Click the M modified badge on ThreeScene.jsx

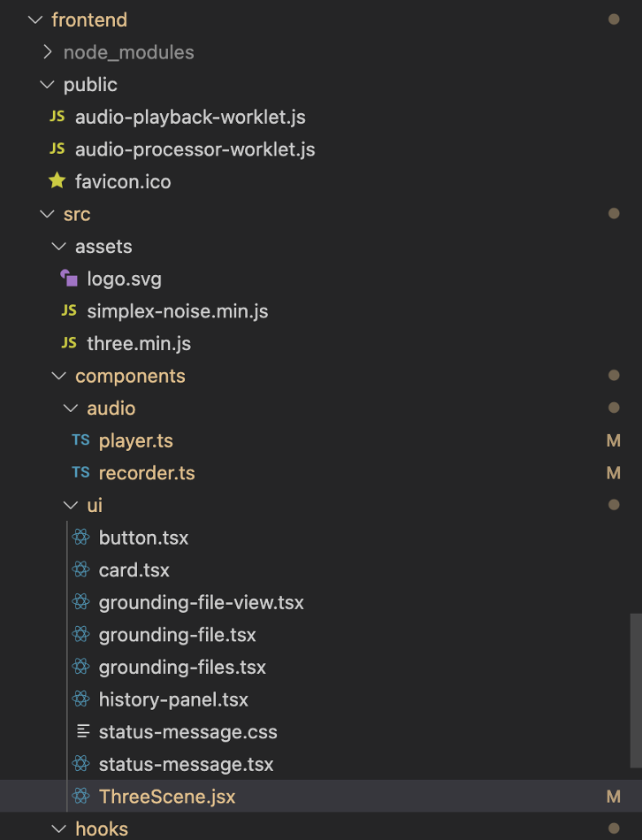point(614,796)
